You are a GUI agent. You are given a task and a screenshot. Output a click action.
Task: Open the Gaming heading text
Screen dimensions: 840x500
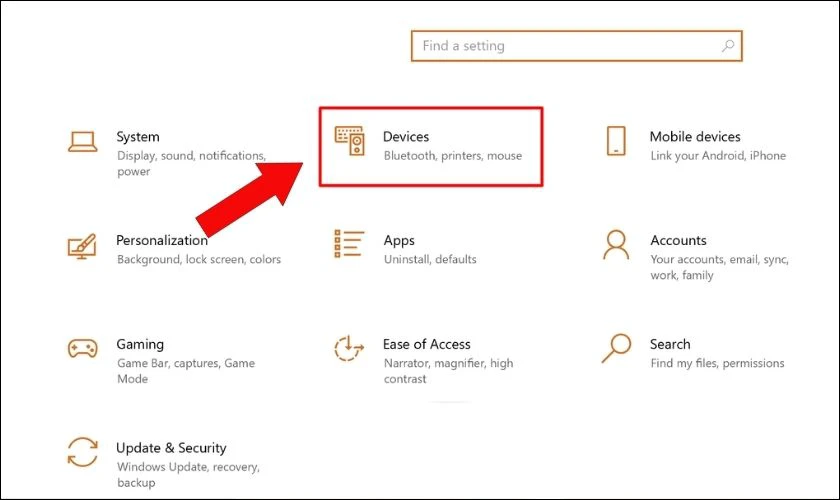[140, 344]
